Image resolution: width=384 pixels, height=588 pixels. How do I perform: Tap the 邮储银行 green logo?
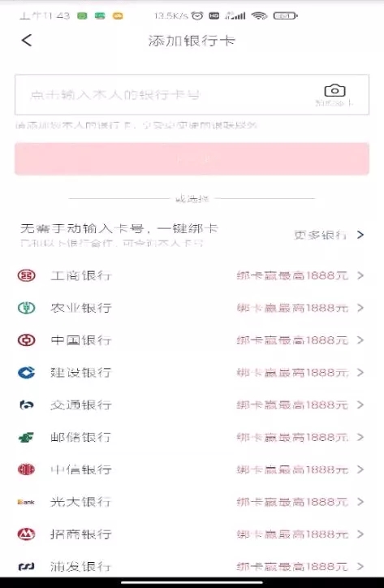point(26,437)
